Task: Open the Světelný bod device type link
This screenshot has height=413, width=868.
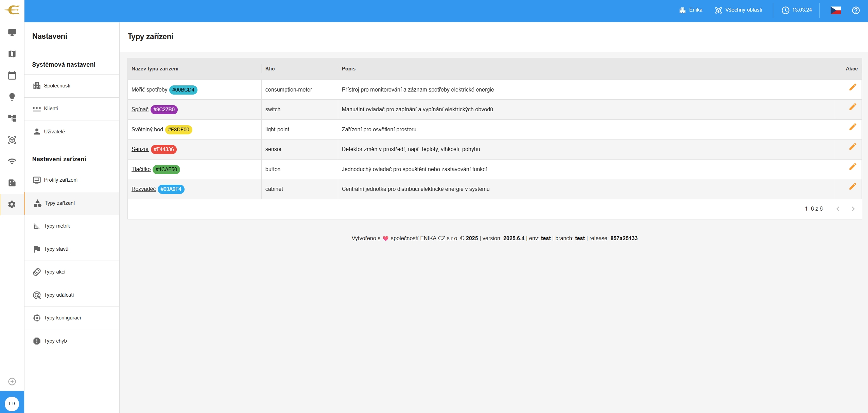Action: coord(147,129)
